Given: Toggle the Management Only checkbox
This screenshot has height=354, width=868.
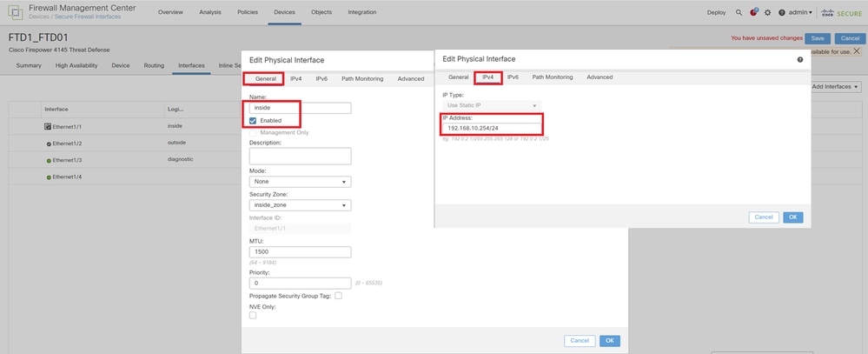Looking at the screenshot, I should tap(253, 132).
